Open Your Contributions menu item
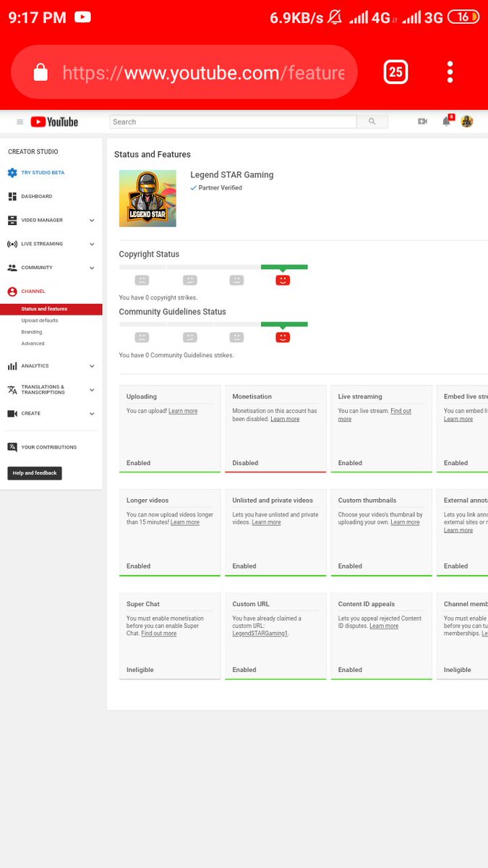This screenshot has width=488, height=868. [48, 447]
